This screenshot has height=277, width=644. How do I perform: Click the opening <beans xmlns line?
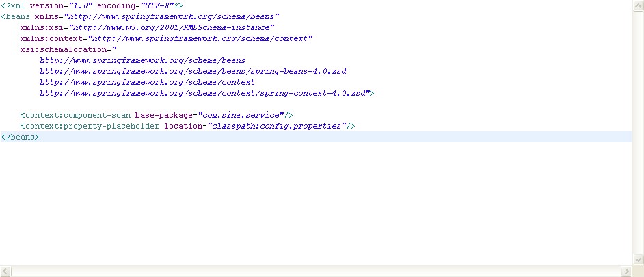click(x=140, y=17)
